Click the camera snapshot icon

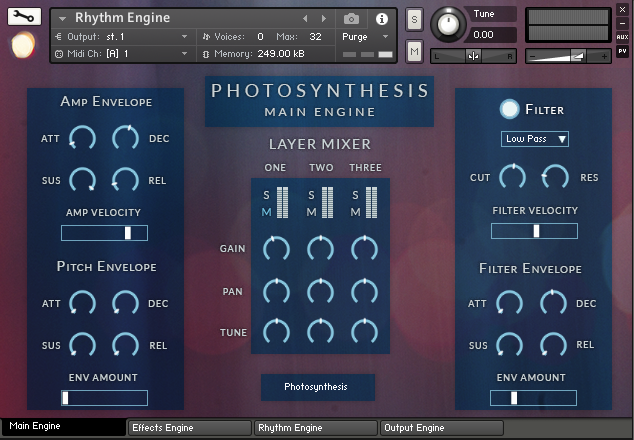click(x=351, y=19)
